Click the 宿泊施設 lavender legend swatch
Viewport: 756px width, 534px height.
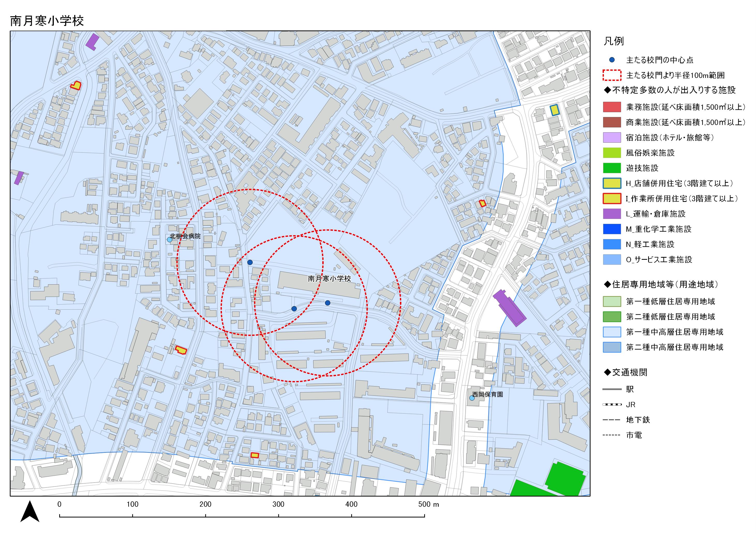coord(612,138)
